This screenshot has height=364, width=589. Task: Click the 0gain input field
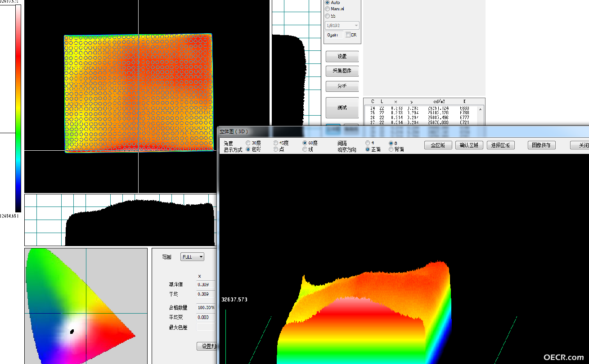334,35
